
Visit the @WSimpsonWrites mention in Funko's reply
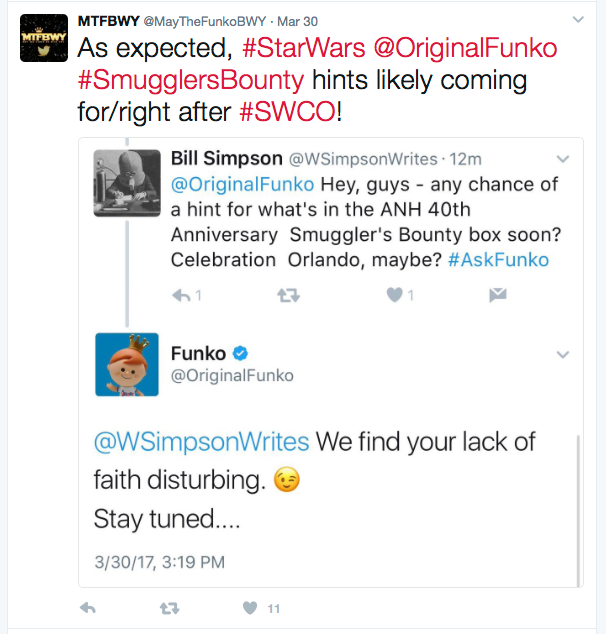pyautogui.click(x=201, y=442)
